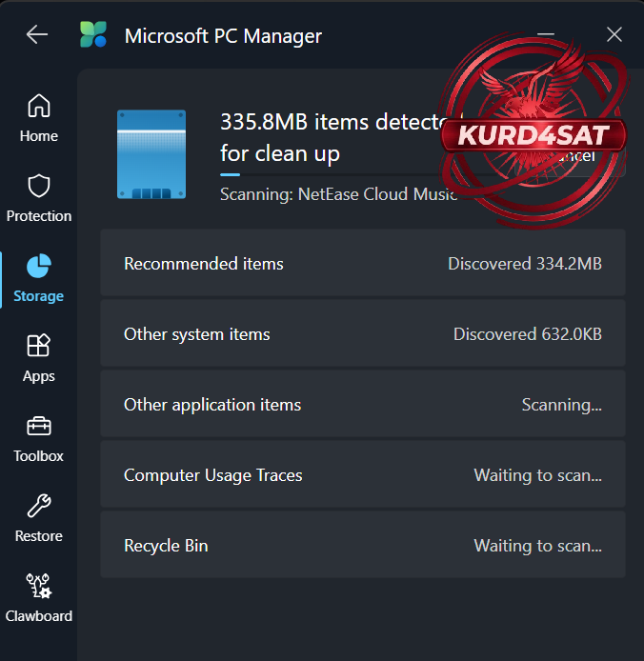Select the Computer Usage Traces row
Image resolution: width=644 pixels, height=661 pixels.
click(x=362, y=475)
